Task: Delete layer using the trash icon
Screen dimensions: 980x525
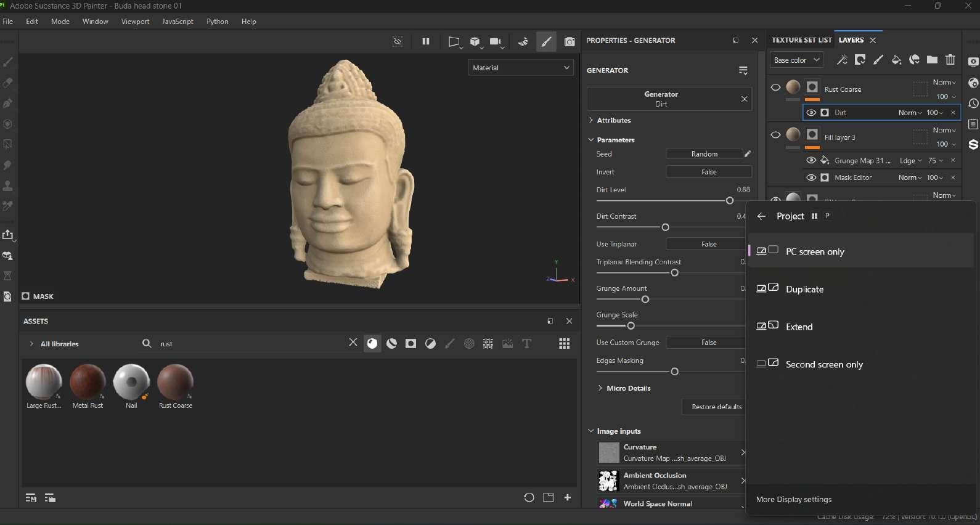Action: 950,60
